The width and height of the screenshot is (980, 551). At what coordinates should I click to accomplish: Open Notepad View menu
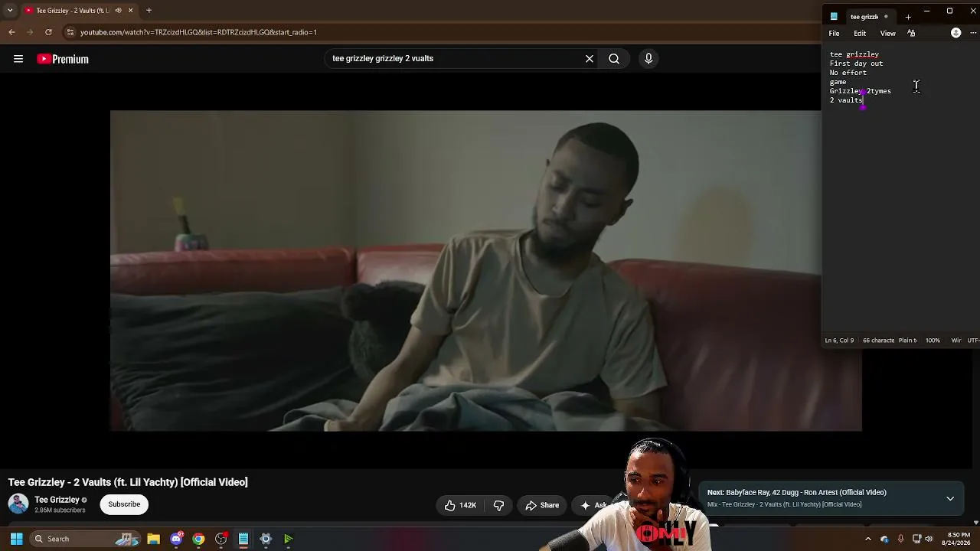point(887,34)
